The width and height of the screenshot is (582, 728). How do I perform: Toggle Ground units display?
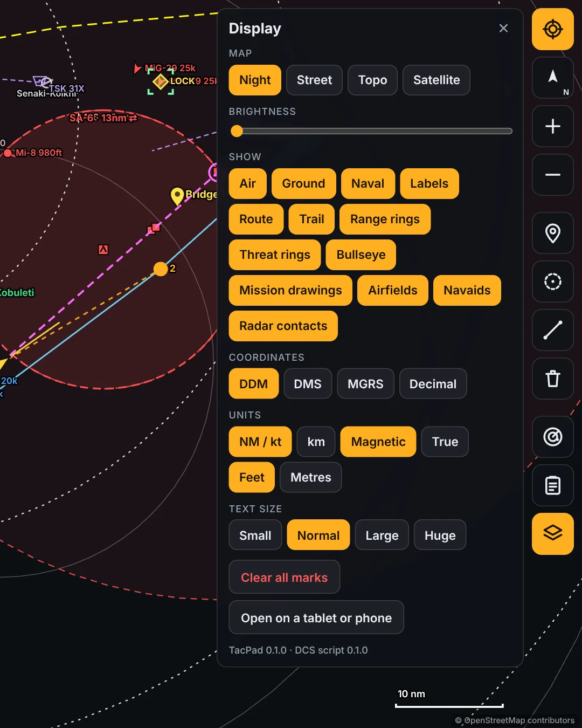(303, 183)
